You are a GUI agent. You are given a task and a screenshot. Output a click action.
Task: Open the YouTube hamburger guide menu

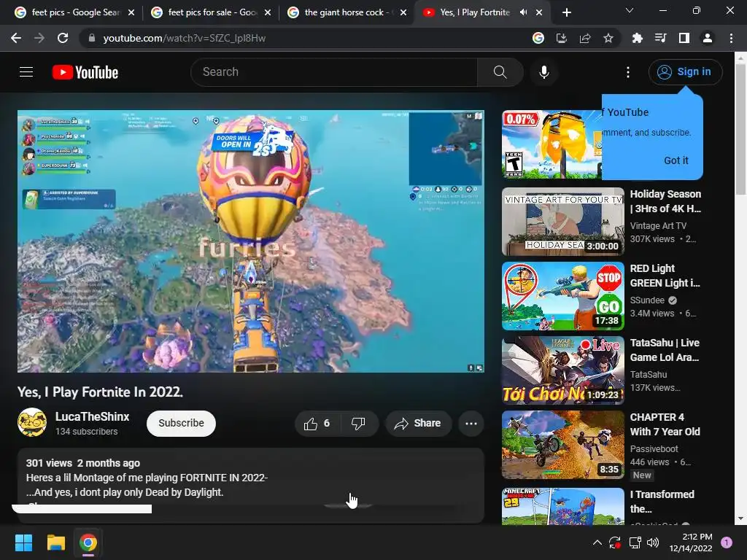[x=26, y=72]
